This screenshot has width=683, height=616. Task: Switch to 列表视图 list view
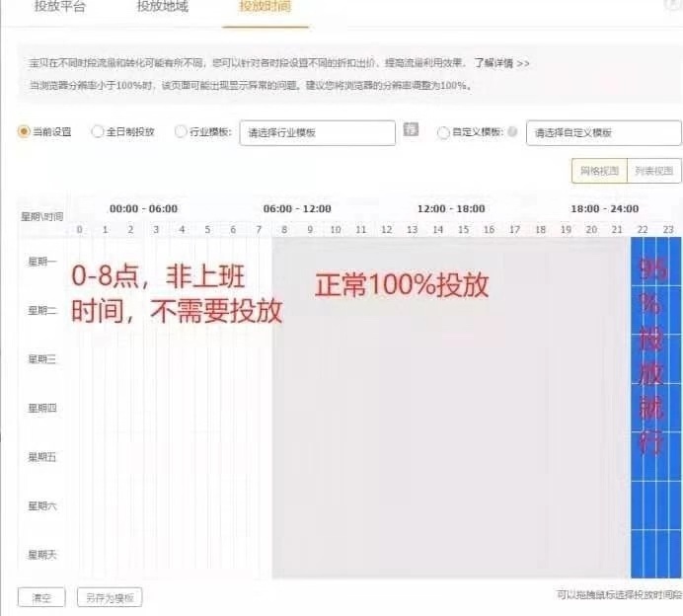click(654, 171)
